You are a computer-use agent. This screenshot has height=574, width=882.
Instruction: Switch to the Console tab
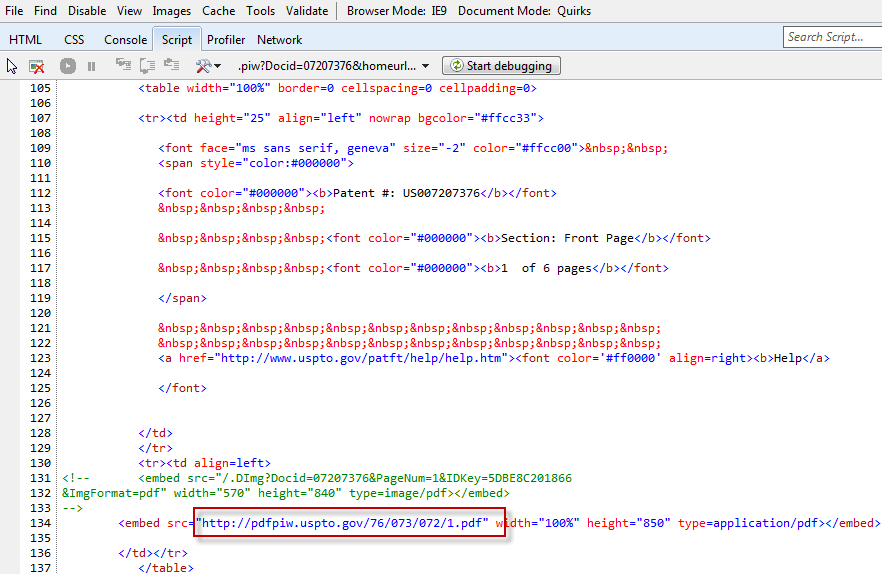click(125, 40)
